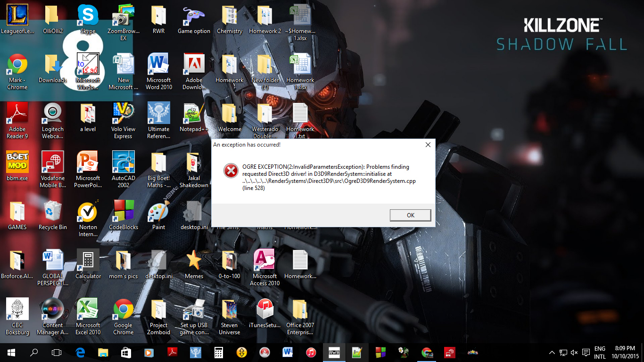Open the Windows Start menu

[x=11, y=352]
